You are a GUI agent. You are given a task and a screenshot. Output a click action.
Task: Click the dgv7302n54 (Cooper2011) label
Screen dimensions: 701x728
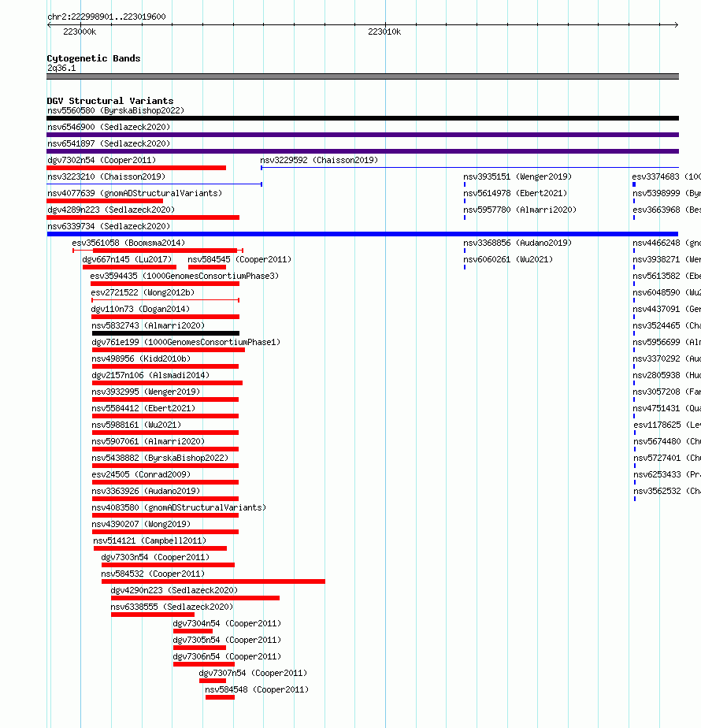click(x=102, y=160)
